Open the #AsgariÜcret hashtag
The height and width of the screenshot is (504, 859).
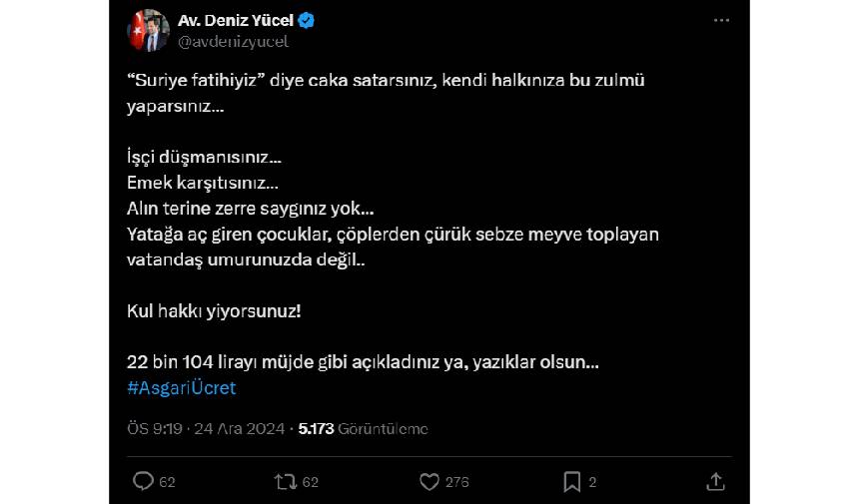tap(181, 388)
